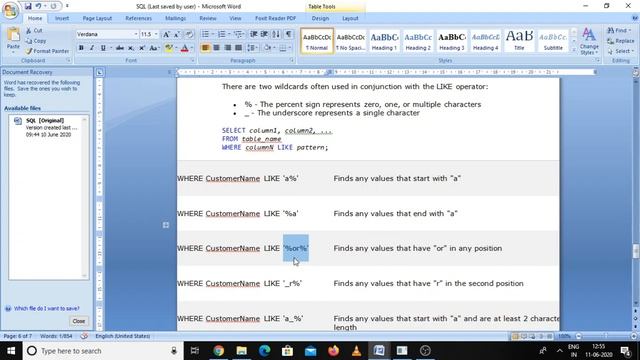Toggle Bold formatting
The image size is (640, 360).
pos(81,48)
